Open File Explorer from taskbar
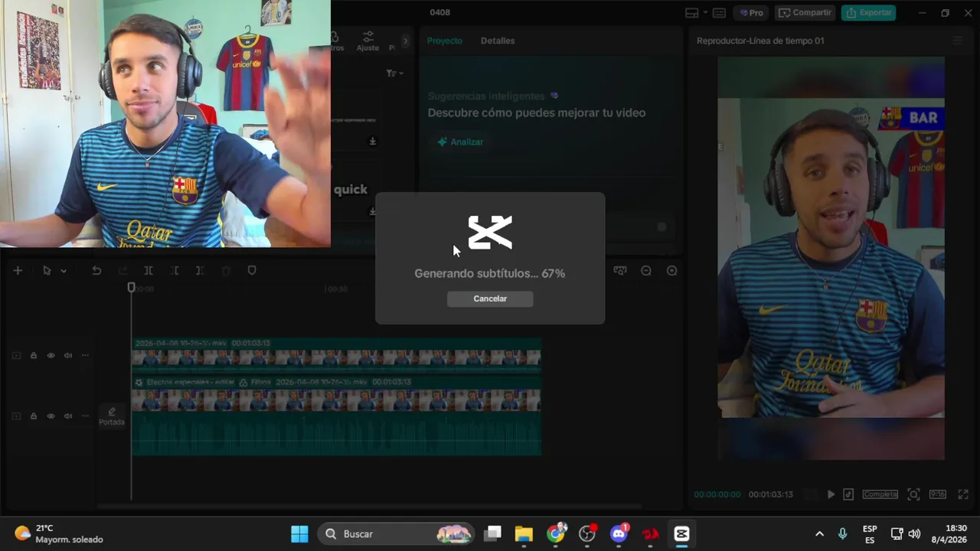The image size is (980, 551). pos(524,533)
